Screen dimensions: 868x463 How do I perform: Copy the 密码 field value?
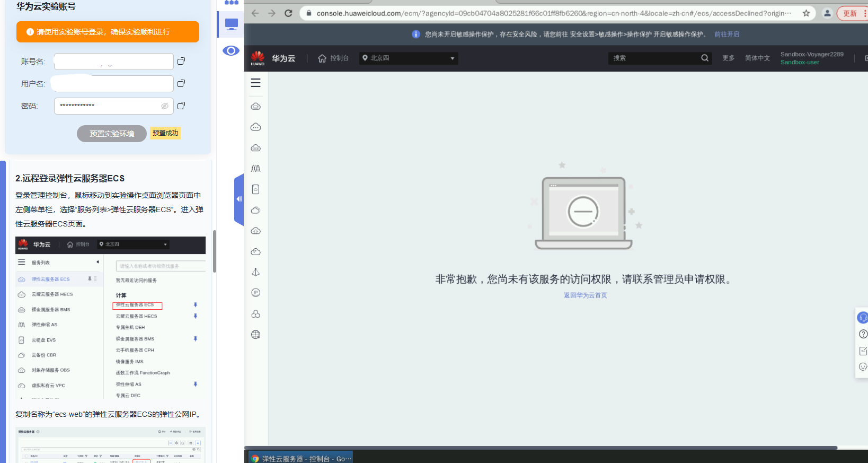[181, 106]
